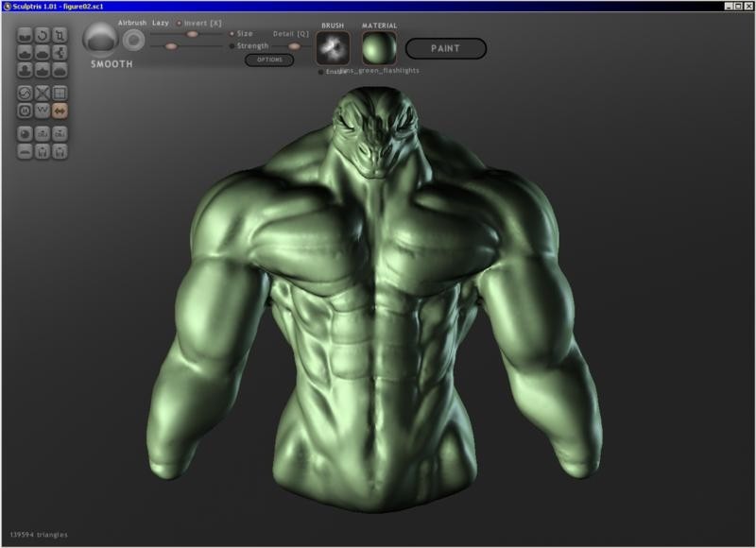Open the Brush texture thumbnail
The height and width of the screenshot is (548, 756).
333,47
